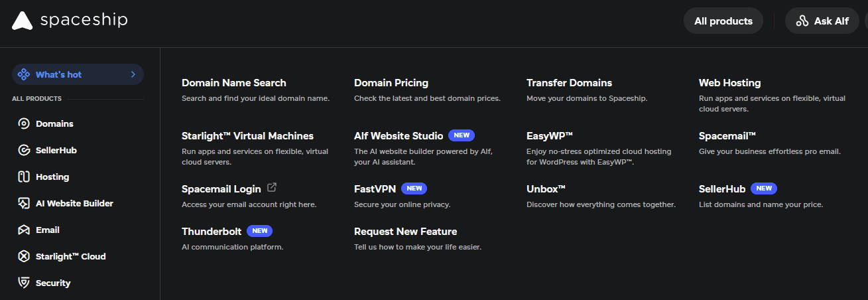
Task: Open FastVPN product link
Action: click(375, 189)
